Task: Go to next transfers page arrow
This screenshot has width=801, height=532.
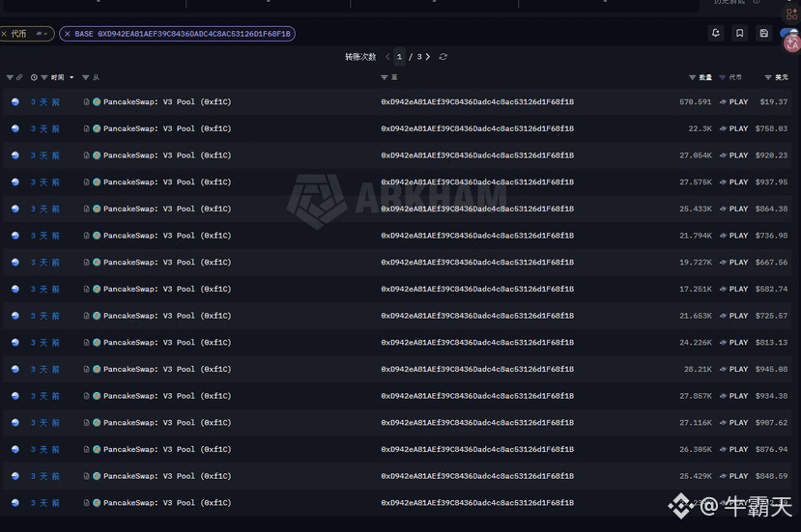Action: click(x=428, y=57)
